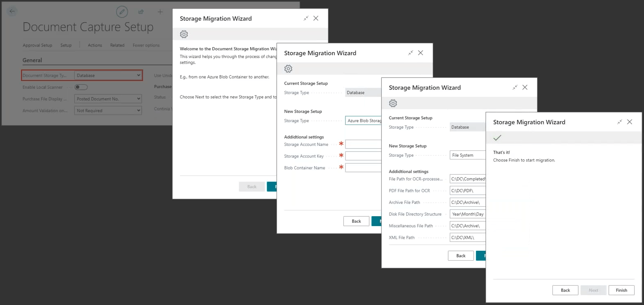The width and height of the screenshot is (644, 305).
Task: Click the Blob Container Name field
Action: click(363, 168)
